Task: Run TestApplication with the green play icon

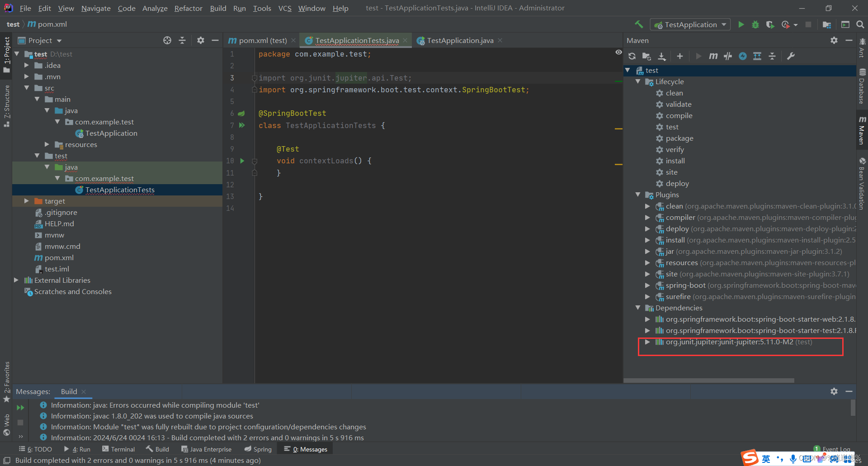Action: (741, 24)
